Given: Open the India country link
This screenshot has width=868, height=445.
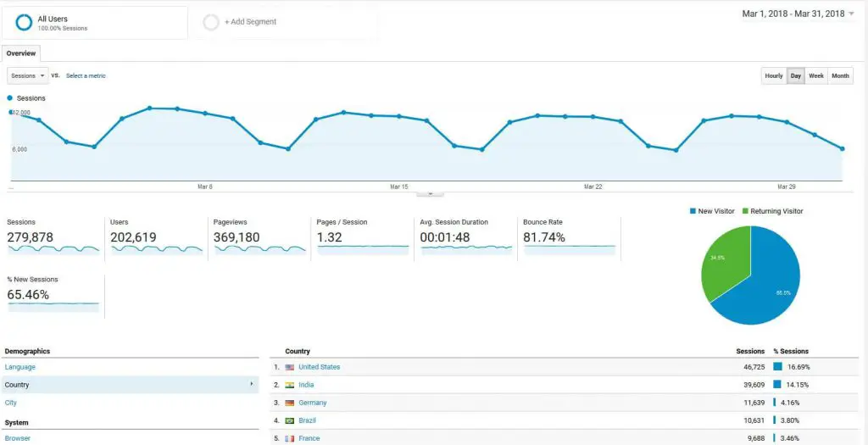Looking at the screenshot, I should [306, 385].
